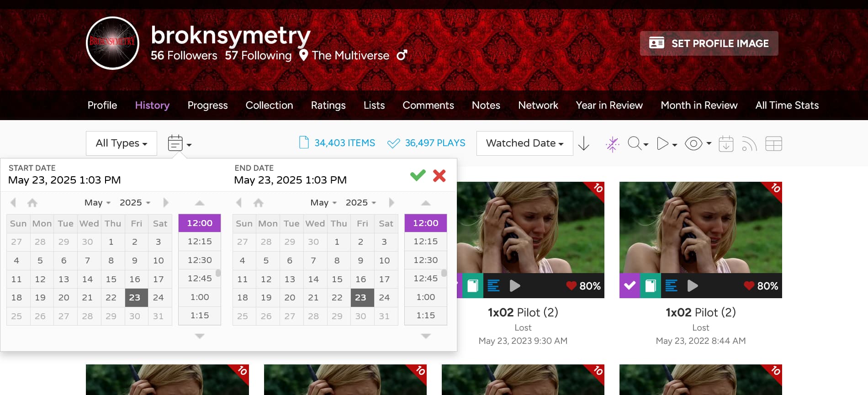This screenshot has height=395, width=868.
Task: Open the May 23, 2022 Pilot thumbnail
Action: [700, 227]
